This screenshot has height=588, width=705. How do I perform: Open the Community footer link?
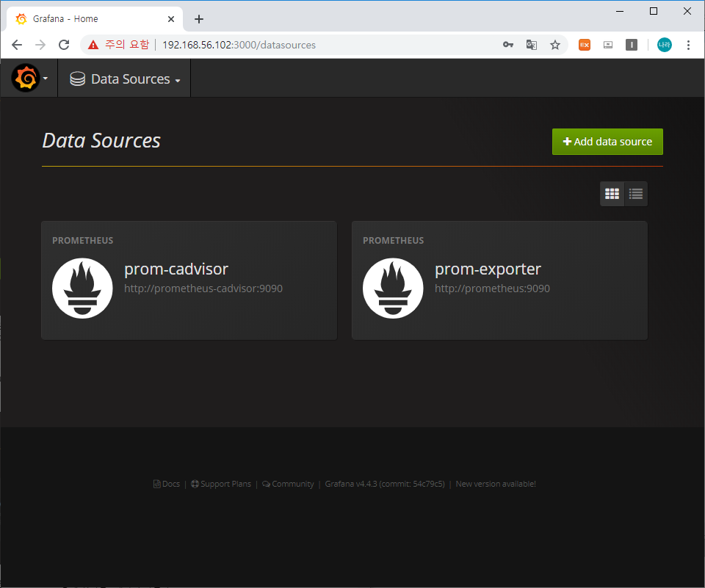coord(288,484)
